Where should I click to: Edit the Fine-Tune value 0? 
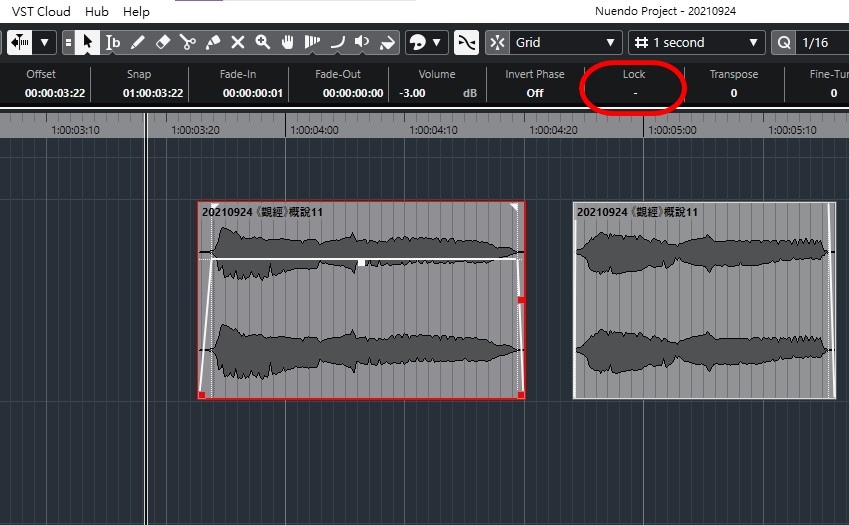coord(834,93)
